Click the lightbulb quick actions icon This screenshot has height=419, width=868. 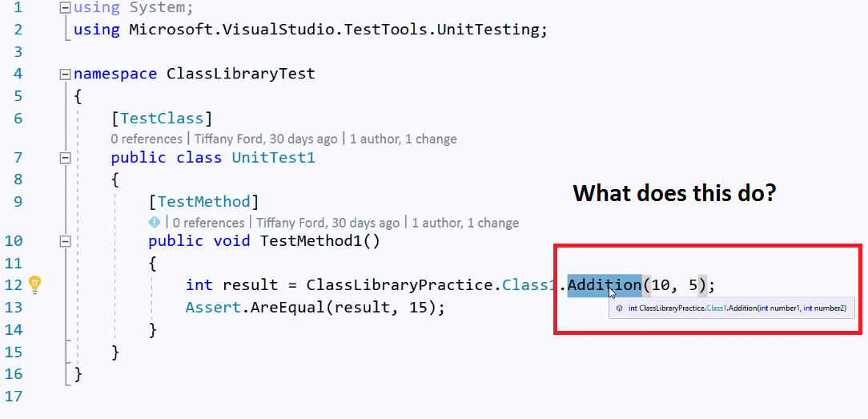(34, 284)
